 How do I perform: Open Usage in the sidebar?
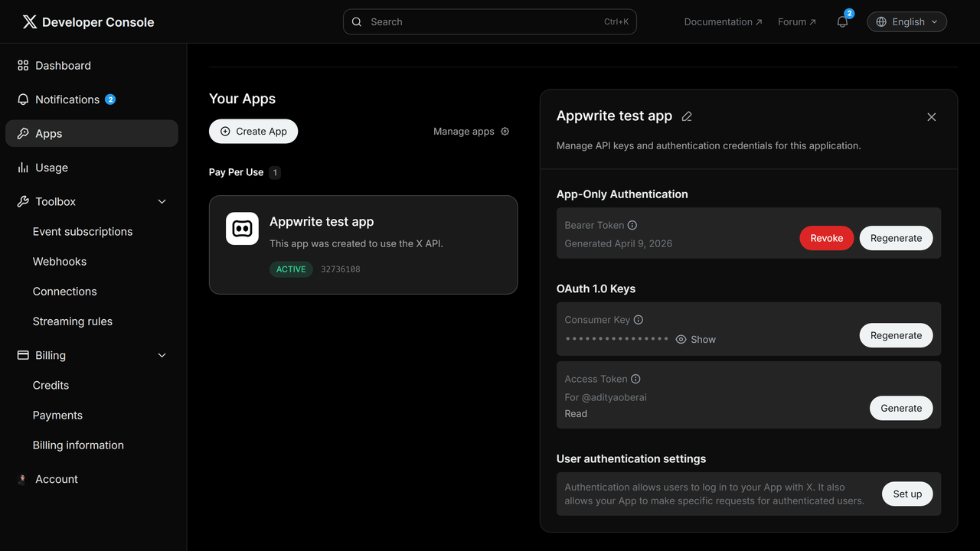coord(51,168)
